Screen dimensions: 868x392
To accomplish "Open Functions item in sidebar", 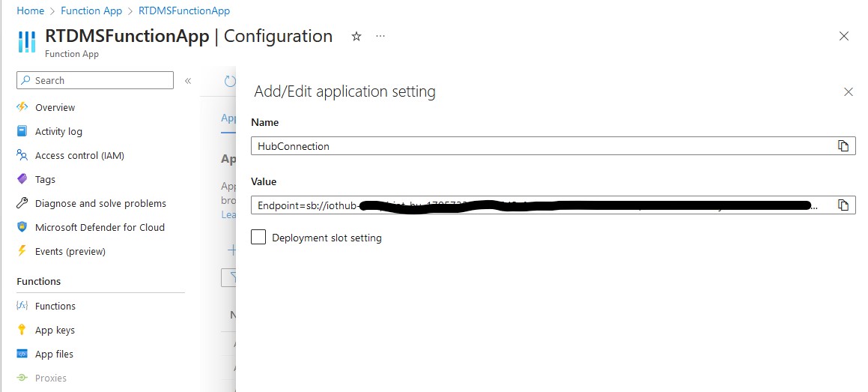I will (x=55, y=307).
